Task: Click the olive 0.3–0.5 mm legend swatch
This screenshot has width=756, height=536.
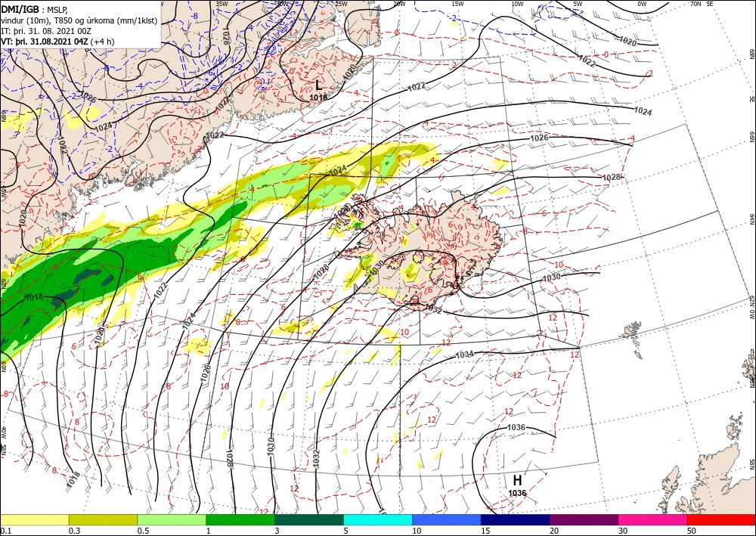Action: tap(103, 519)
